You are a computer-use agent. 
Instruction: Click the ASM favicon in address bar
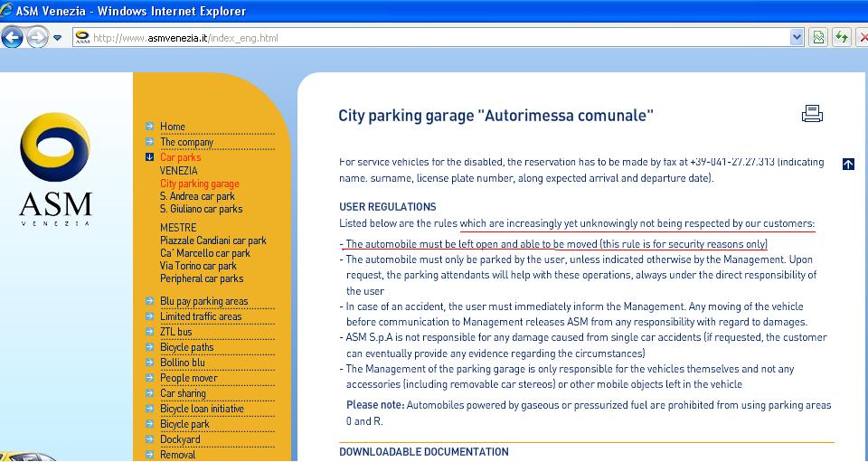(x=82, y=38)
